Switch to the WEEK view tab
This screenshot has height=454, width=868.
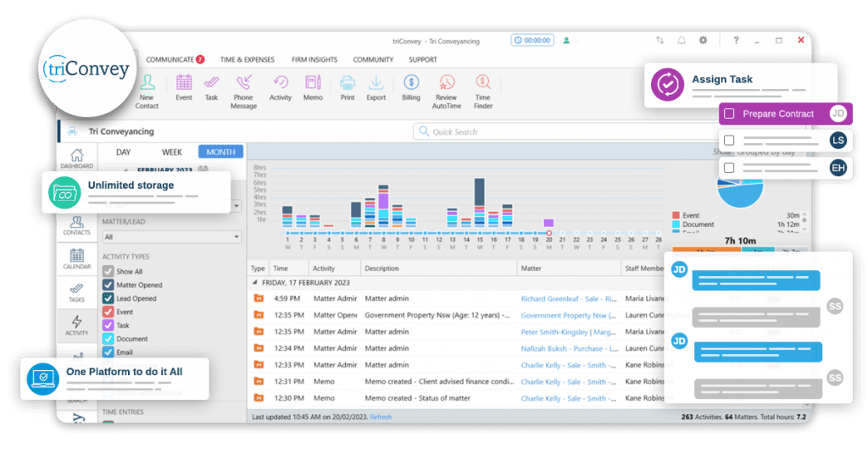172,152
